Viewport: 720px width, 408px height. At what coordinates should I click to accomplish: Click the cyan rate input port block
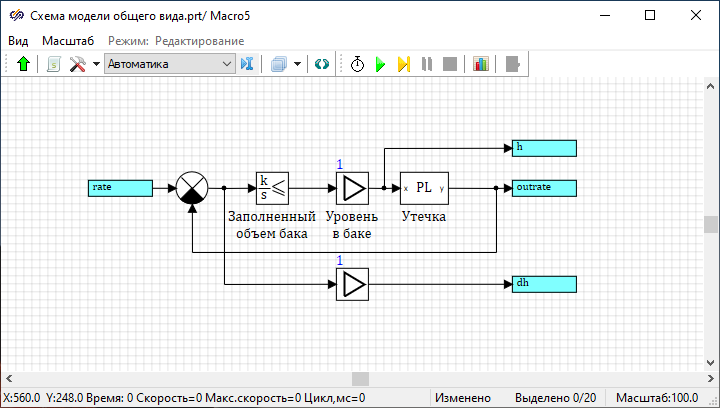pos(120,187)
